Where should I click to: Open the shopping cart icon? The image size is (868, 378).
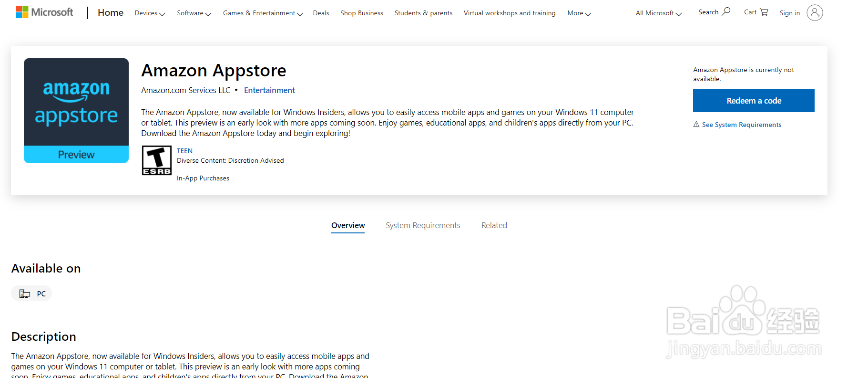click(x=764, y=12)
